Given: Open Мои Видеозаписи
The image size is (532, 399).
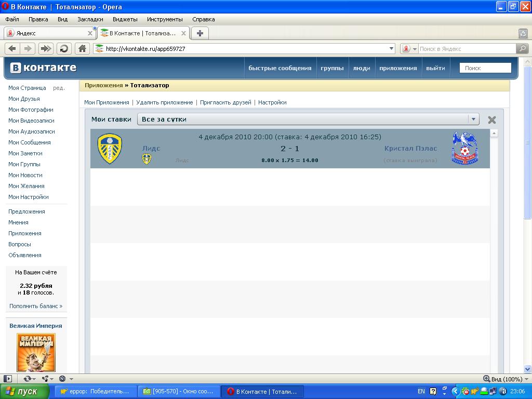Looking at the screenshot, I should click(31, 121).
